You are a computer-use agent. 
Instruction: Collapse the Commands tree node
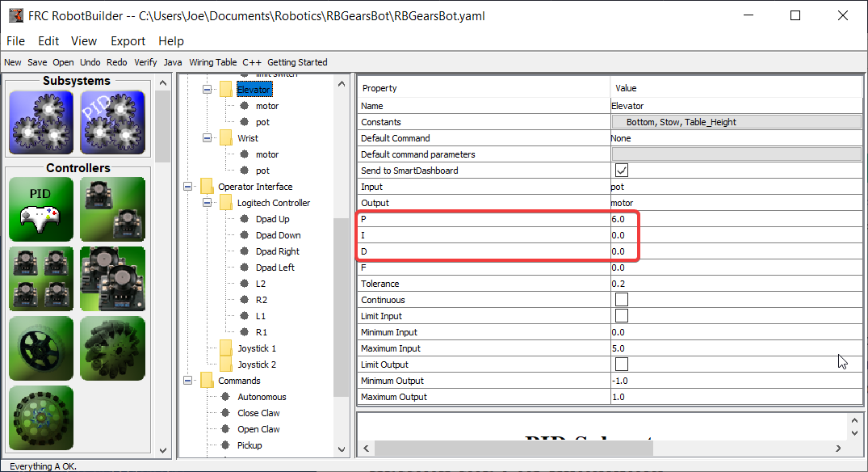(x=188, y=381)
